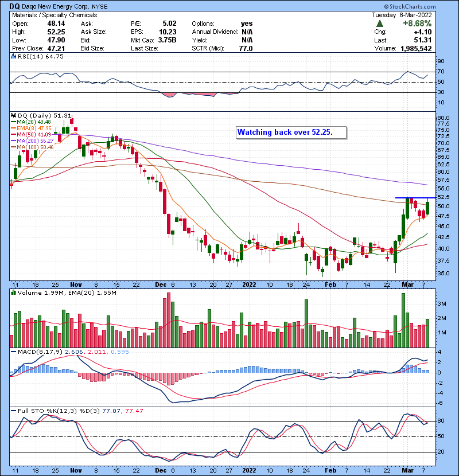Click the 35.0 price axis label

coord(444,273)
